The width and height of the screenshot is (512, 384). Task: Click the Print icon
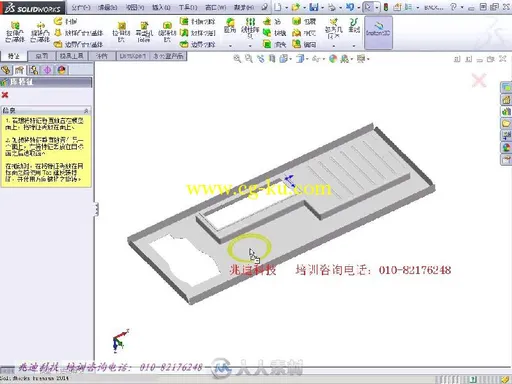[332, 7]
